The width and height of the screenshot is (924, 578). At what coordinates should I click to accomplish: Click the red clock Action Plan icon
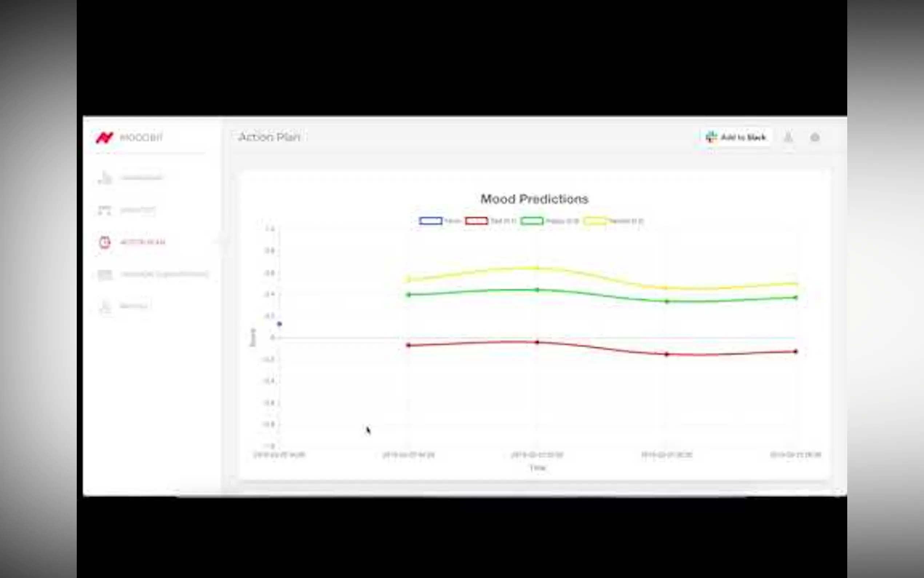coord(105,242)
